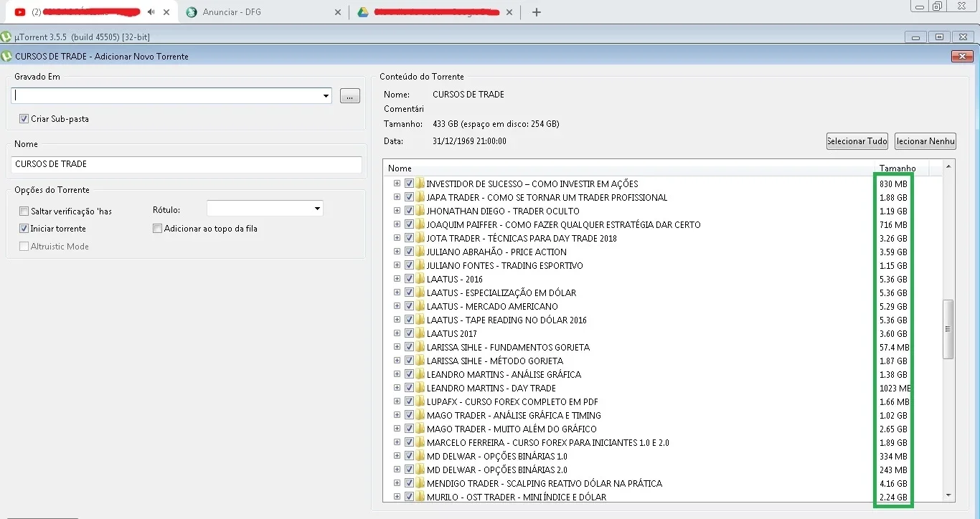
Task: Select the LAATUS - 2016 row name
Action: tap(455, 280)
